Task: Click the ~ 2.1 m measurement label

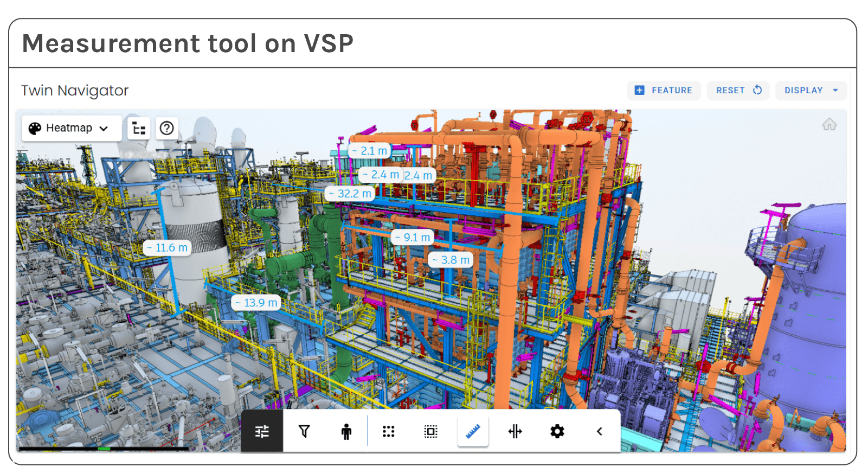Action: (370, 151)
